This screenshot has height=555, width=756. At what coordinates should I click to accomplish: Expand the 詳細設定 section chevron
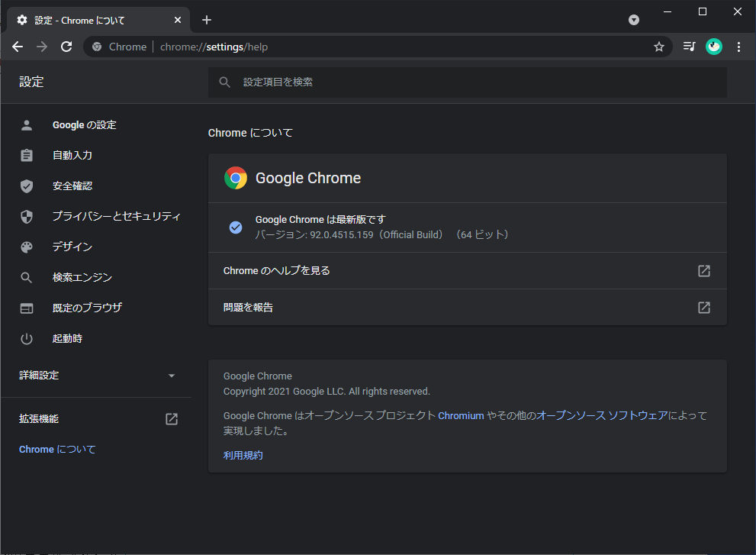[172, 376]
